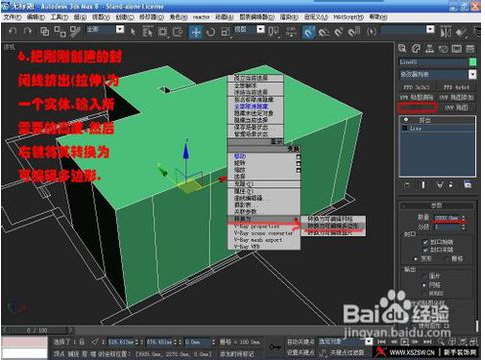The width and height of the screenshot is (485, 360).
Task: Click the FFD 3x3x3 modifier button
Action: click(416, 87)
